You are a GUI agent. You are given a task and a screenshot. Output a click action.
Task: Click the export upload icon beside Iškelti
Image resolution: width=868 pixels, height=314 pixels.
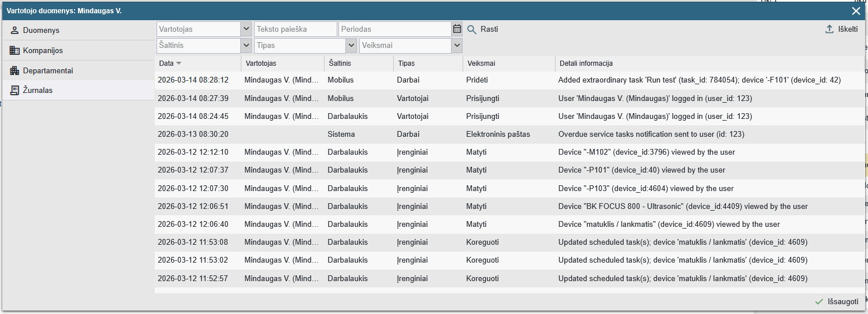(829, 29)
